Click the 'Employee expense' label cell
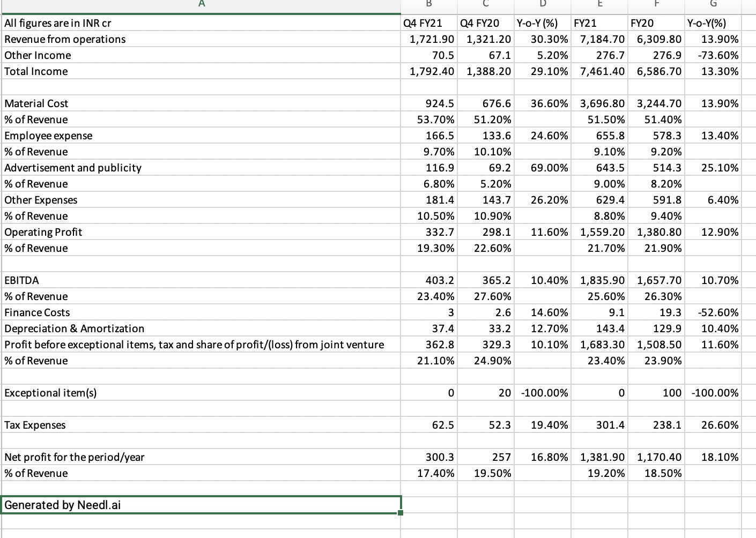 click(x=201, y=136)
